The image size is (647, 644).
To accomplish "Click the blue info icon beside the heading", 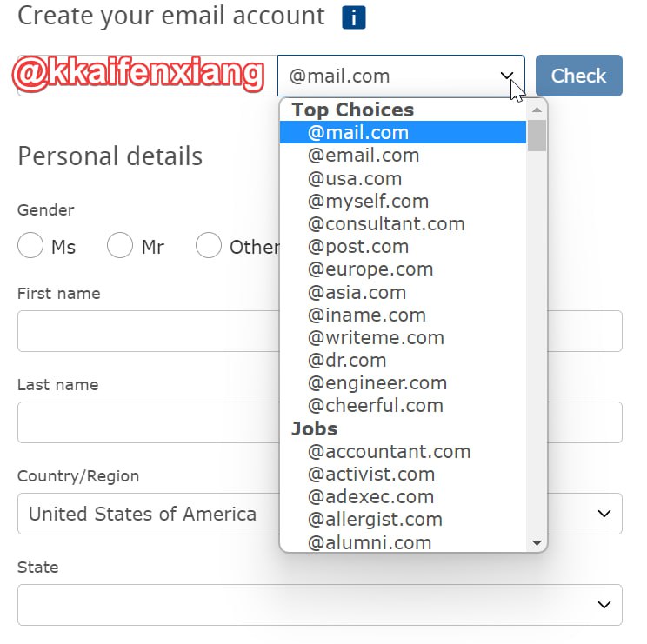I will pyautogui.click(x=354, y=17).
